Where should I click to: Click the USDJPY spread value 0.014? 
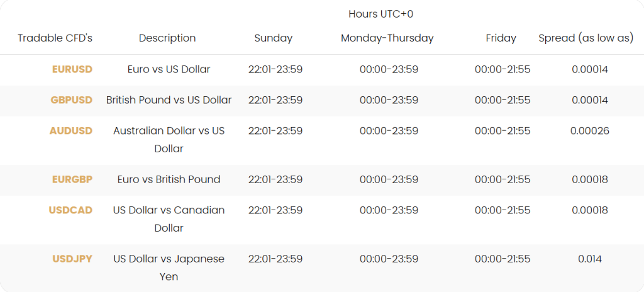tap(589, 259)
